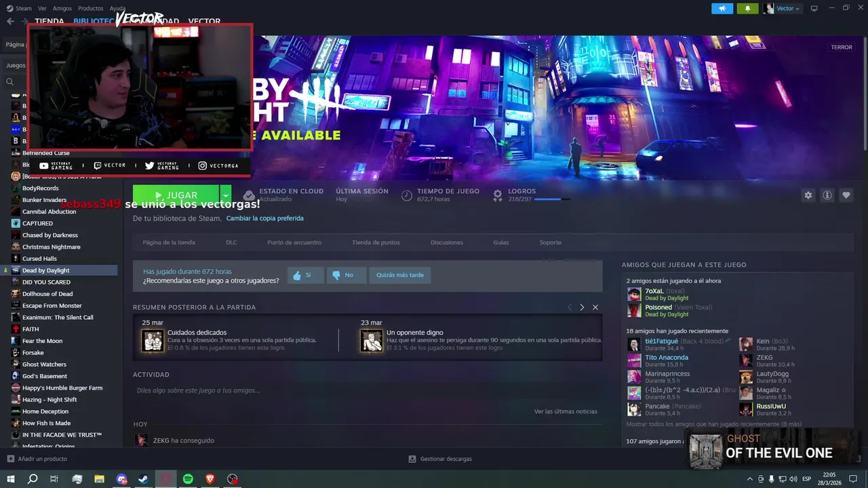Open Página de la tienda tab
This screenshot has height=488, width=868.
(169, 242)
